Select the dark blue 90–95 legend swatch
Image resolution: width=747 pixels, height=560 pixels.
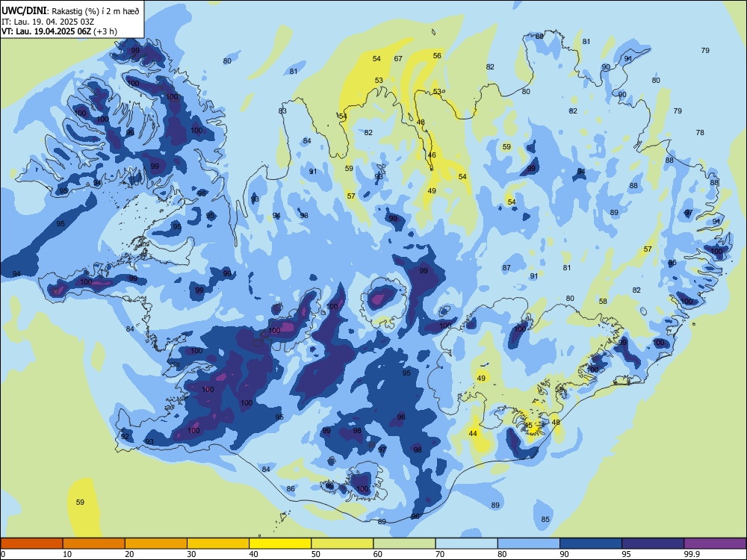(x=591, y=544)
